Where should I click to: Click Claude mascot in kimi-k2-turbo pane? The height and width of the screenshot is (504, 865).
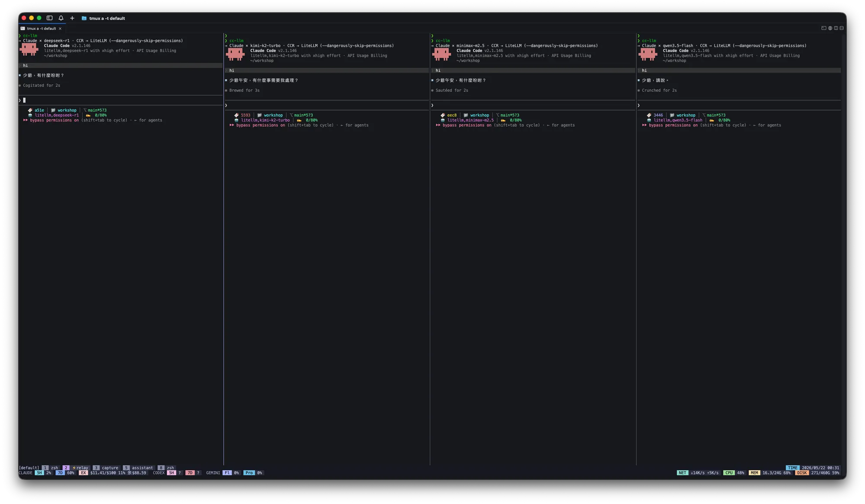tap(235, 54)
